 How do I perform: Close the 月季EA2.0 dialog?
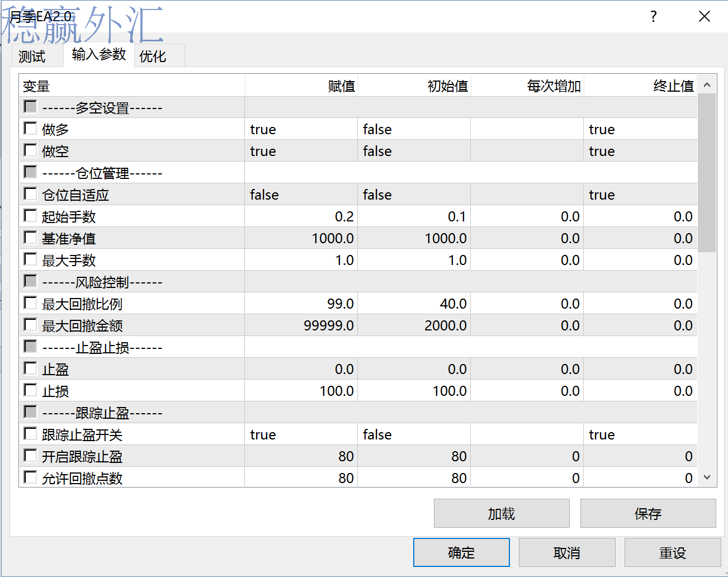[x=705, y=16]
